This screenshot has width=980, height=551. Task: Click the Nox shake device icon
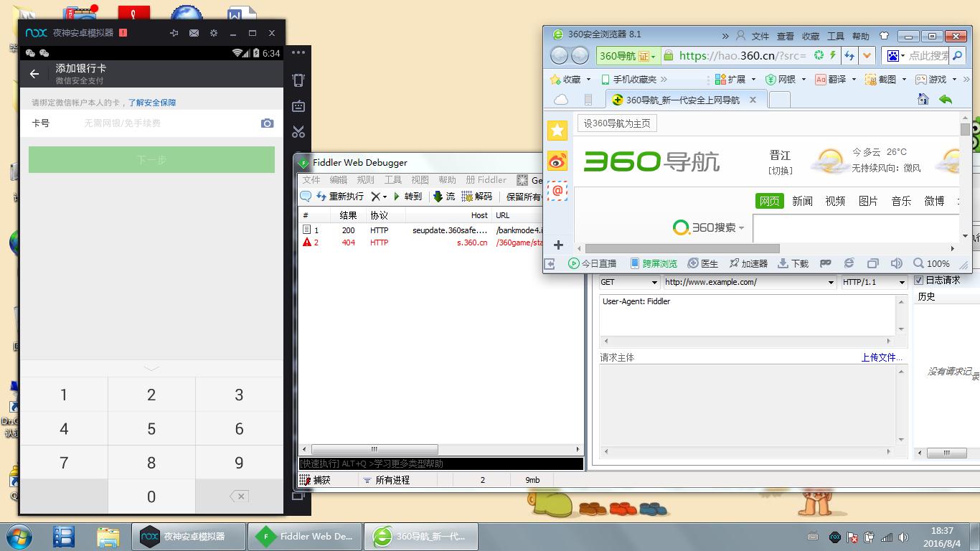(x=298, y=80)
